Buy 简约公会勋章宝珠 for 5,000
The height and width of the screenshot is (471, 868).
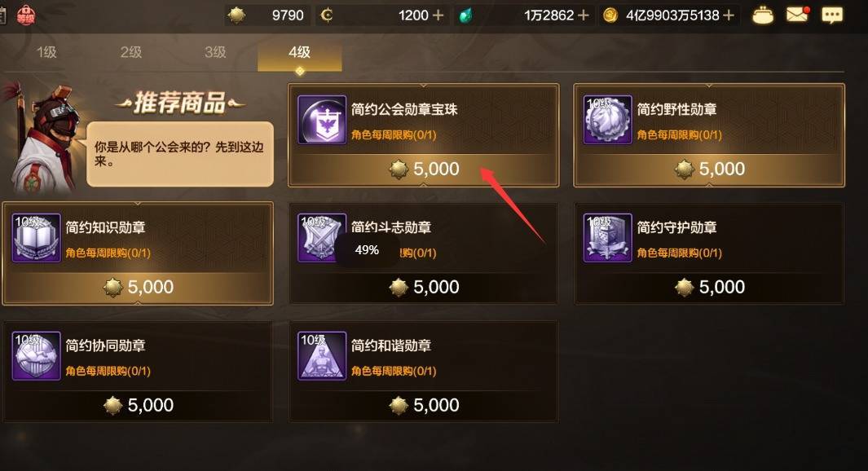pos(424,169)
